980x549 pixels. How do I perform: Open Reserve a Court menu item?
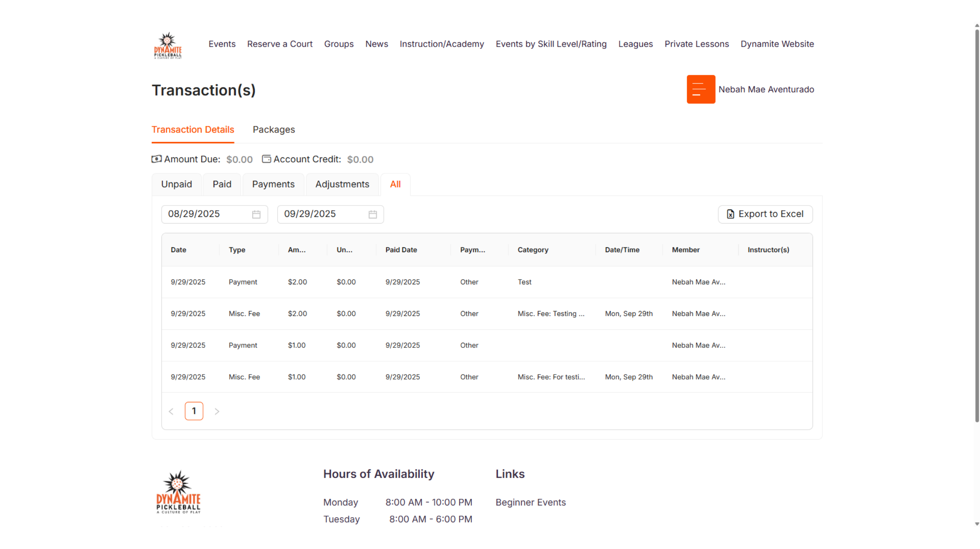tap(279, 44)
